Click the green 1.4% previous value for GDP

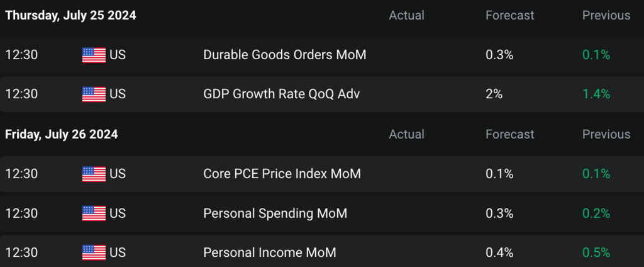click(x=596, y=94)
